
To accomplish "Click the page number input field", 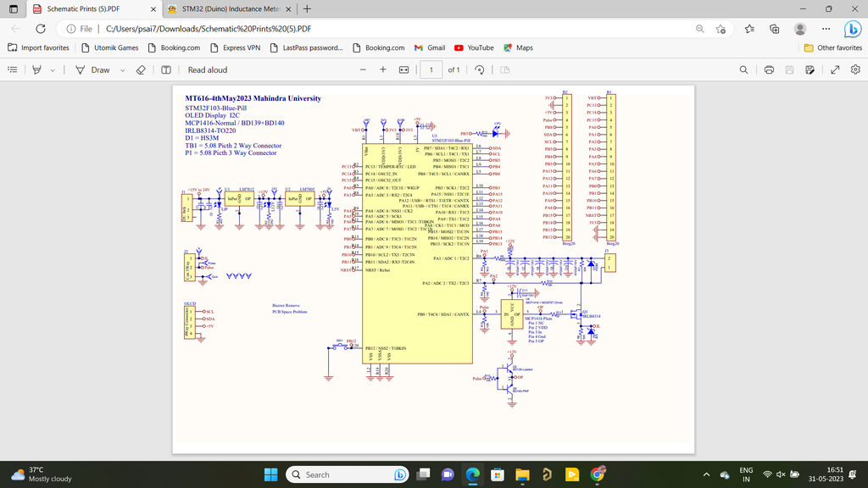I will click(x=431, y=69).
